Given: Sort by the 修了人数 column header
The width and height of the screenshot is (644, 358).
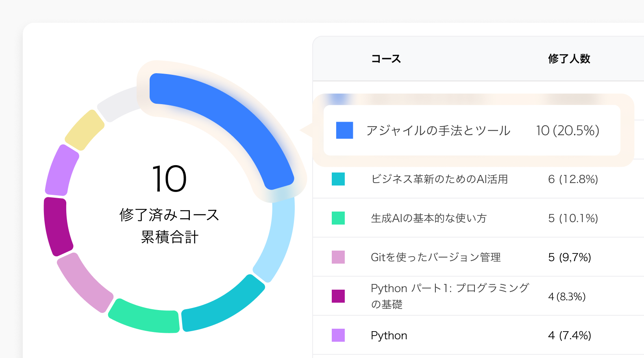Looking at the screenshot, I should point(569,59).
